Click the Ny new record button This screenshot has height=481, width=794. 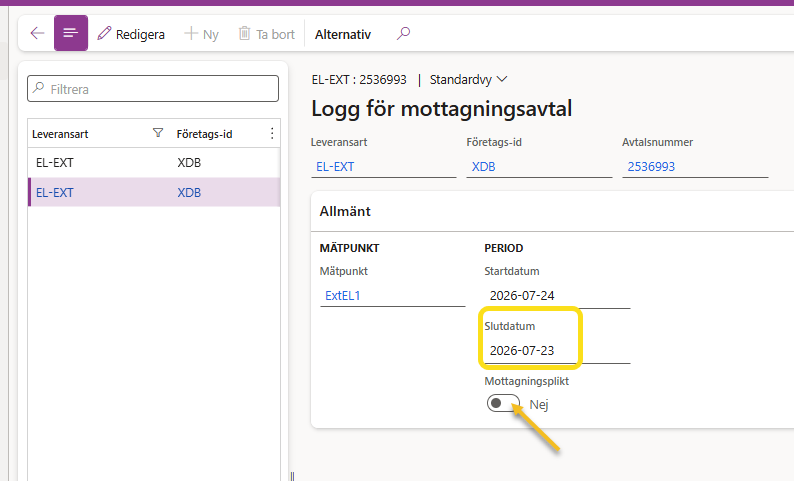201,34
